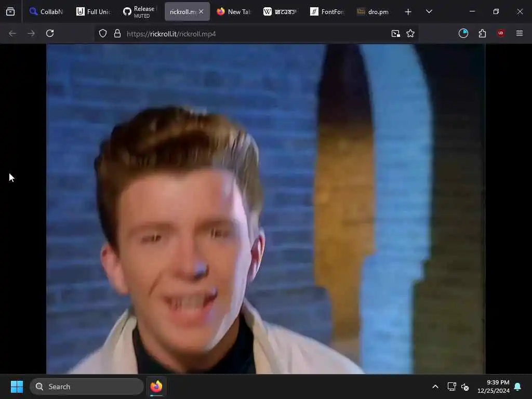Screen dimensions: 532x399
Task: Show hidden system tray icons
Action: (x=435, y=387)
